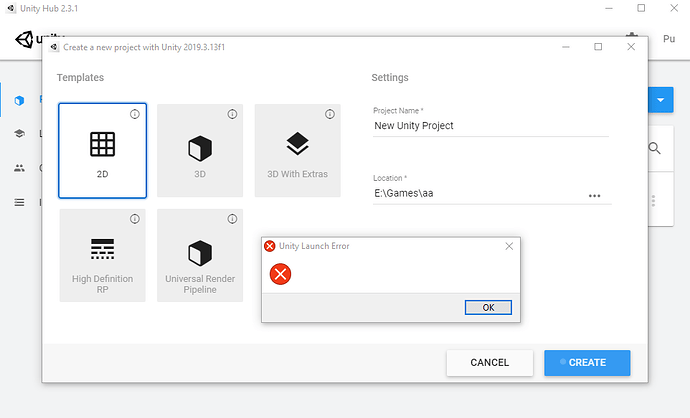The image size is (690, 418).
Task: Show info for 3D With Extras template
Action: [x=330, y=114]
